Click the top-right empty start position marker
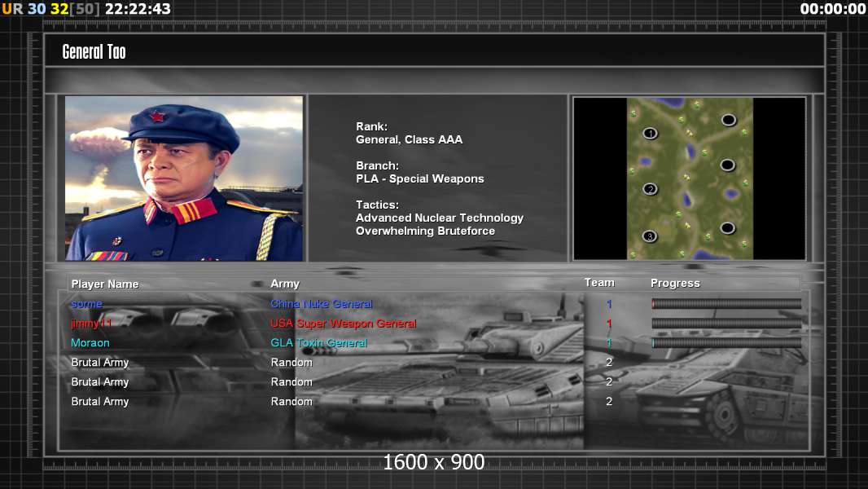 [728, 120]
